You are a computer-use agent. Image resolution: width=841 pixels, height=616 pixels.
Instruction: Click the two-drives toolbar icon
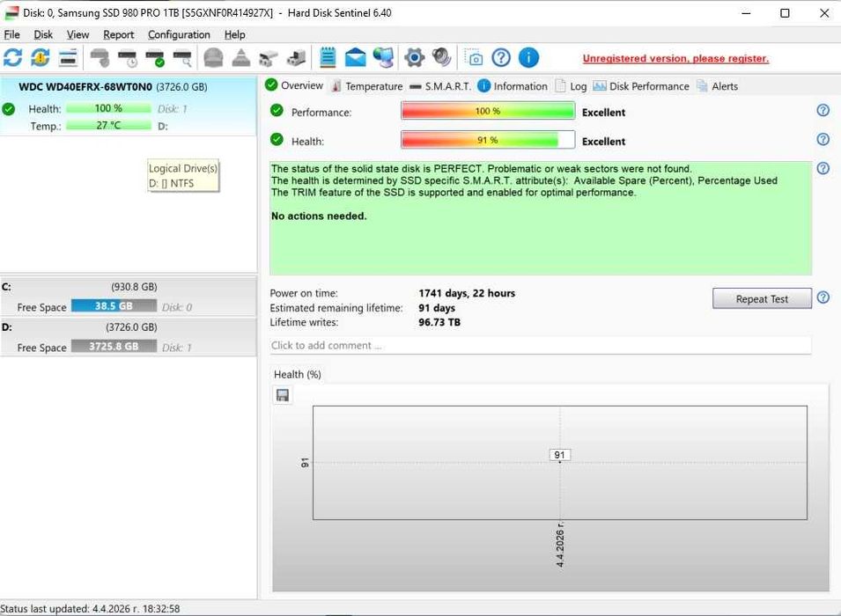click(x=269, y=57)
